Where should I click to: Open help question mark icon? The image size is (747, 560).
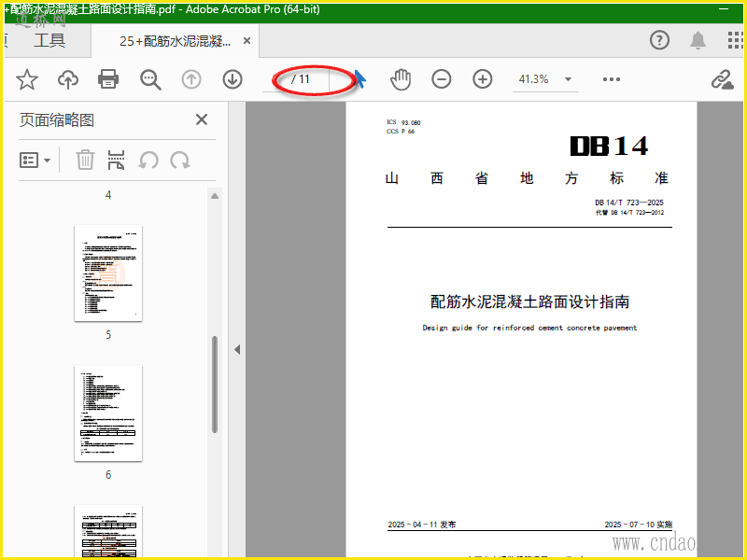coord(660,40)
